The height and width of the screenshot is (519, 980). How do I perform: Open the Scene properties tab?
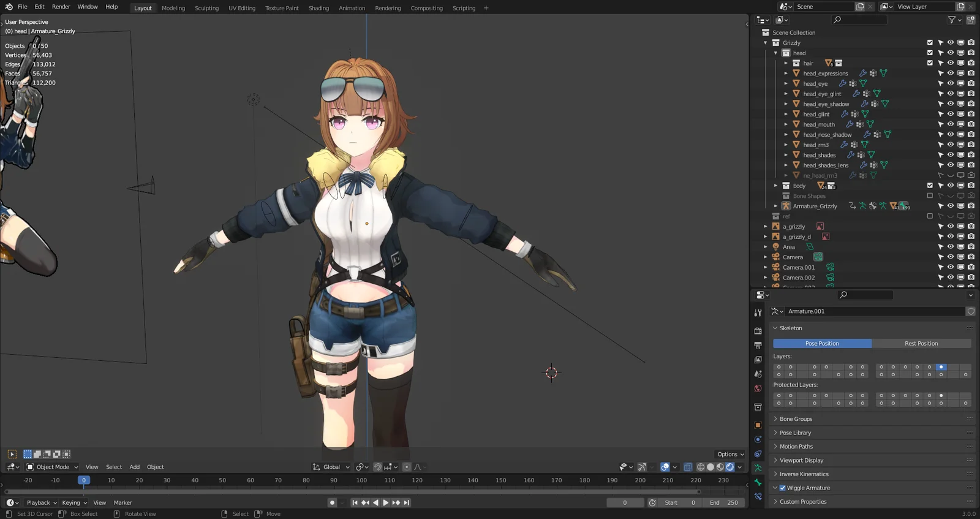point(758,374)
